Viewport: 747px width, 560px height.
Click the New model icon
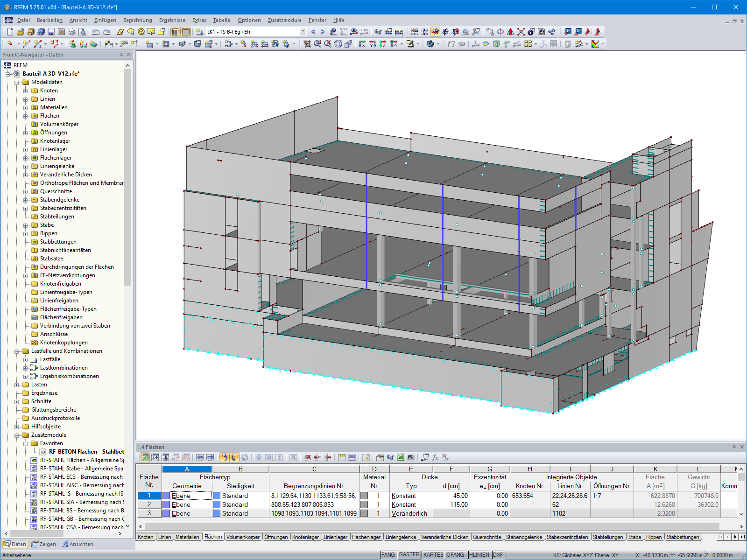(10, 32)
